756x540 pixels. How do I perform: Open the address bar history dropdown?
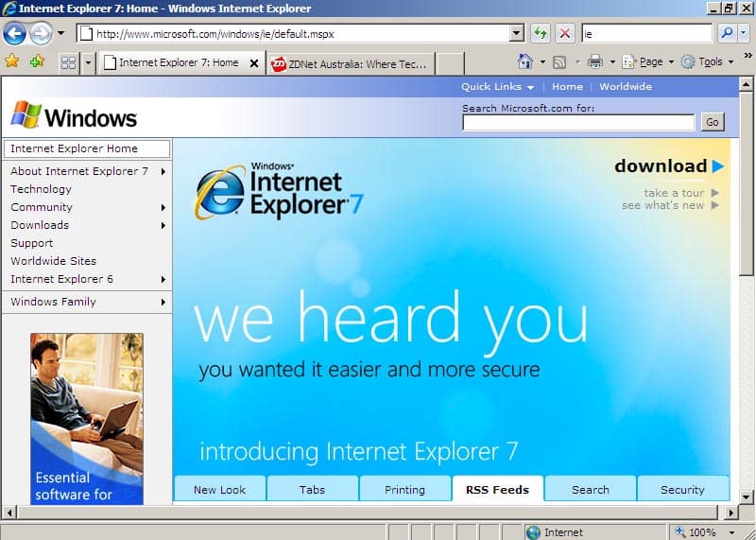[516, 34]
